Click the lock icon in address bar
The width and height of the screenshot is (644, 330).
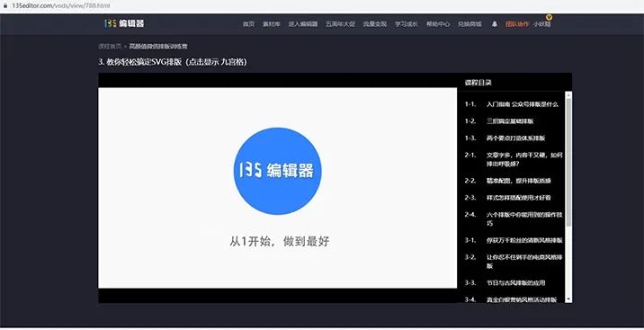click(x=5, y=6)
